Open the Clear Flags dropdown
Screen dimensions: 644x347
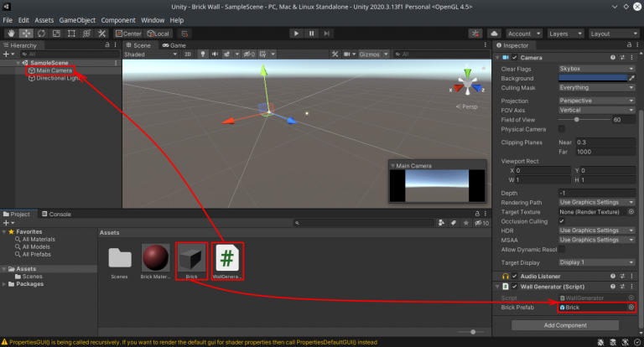596,69
